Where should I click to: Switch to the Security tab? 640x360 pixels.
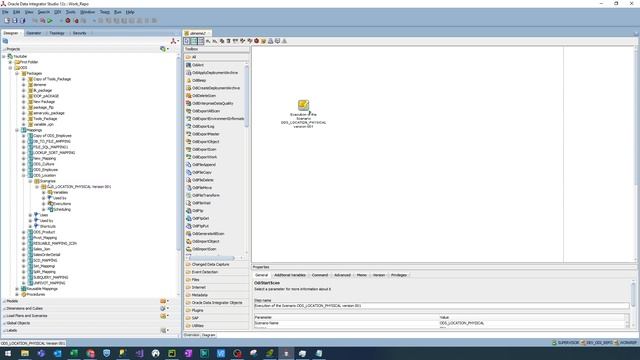(80, 33)
